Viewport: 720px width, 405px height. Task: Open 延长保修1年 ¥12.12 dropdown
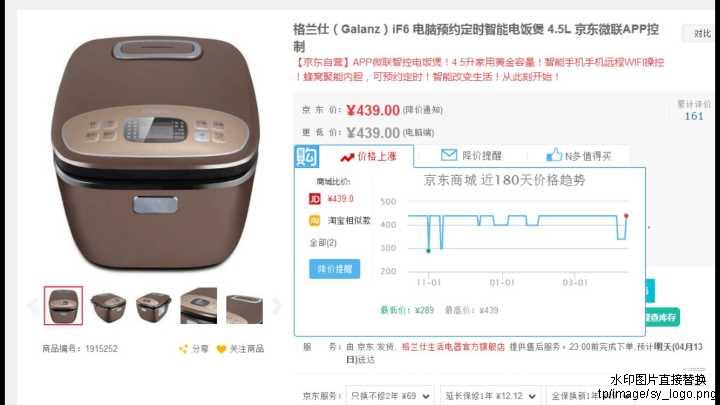490,396
